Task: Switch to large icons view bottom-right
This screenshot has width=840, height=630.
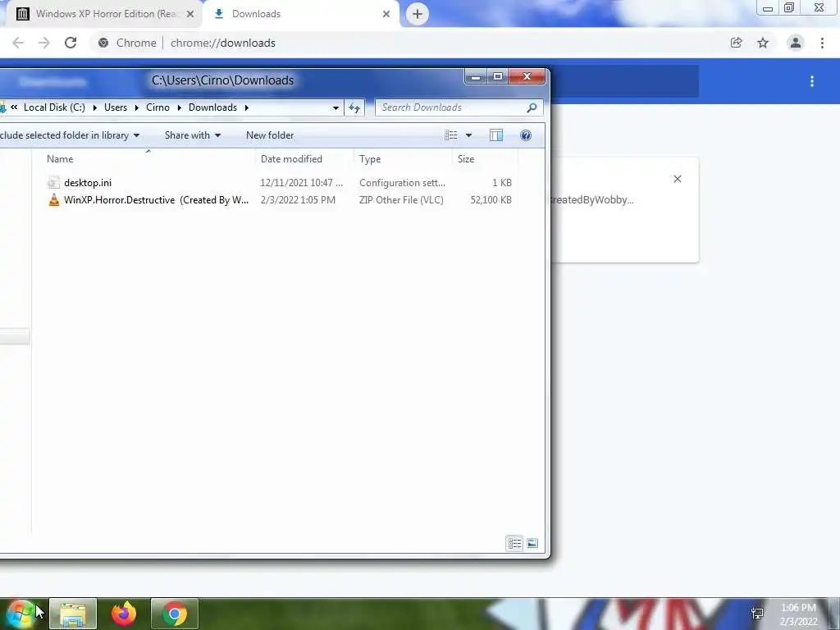Action: (x=532, y=544)
